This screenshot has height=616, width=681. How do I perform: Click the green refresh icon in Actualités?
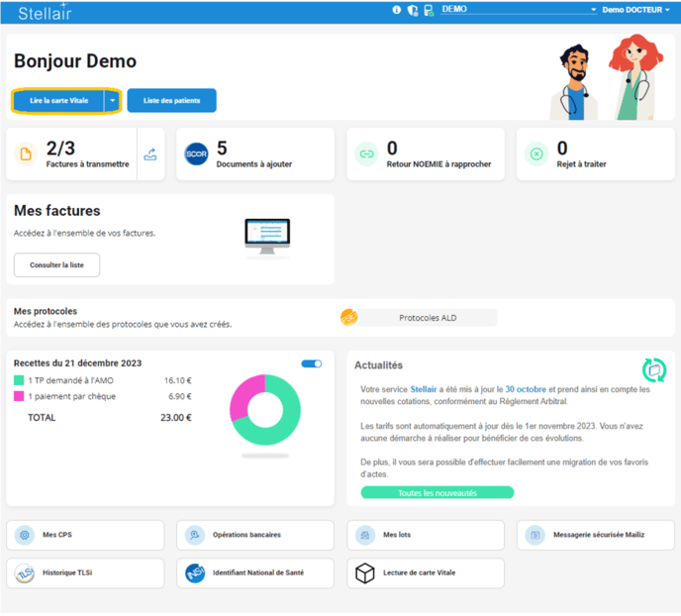point(653,370)
